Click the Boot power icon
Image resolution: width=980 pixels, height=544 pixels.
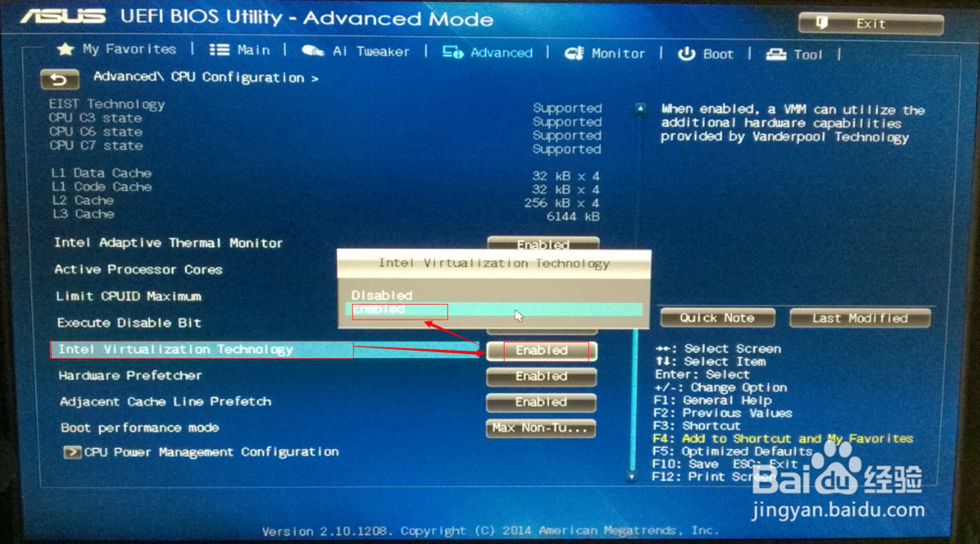point(686,55)
